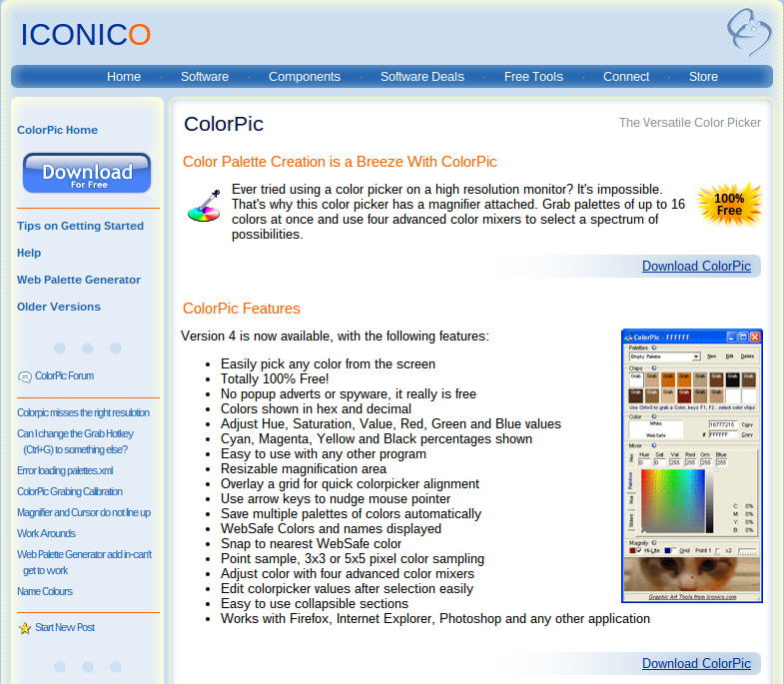784x684 pixels.
Task: Click the 100% Free starburst badge
Action: click(x=729, y=205)
